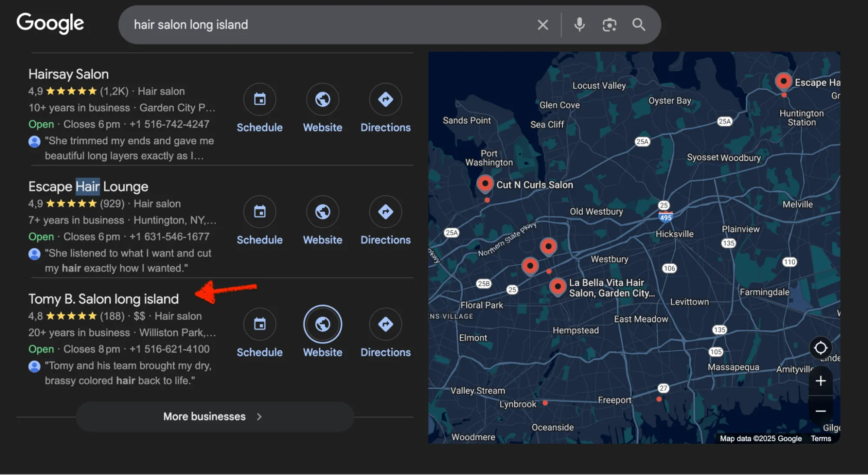Viewport: 868px width, 475px height.
Task: Start voice search with the microphone icon
Action: (x=579, y=24)
